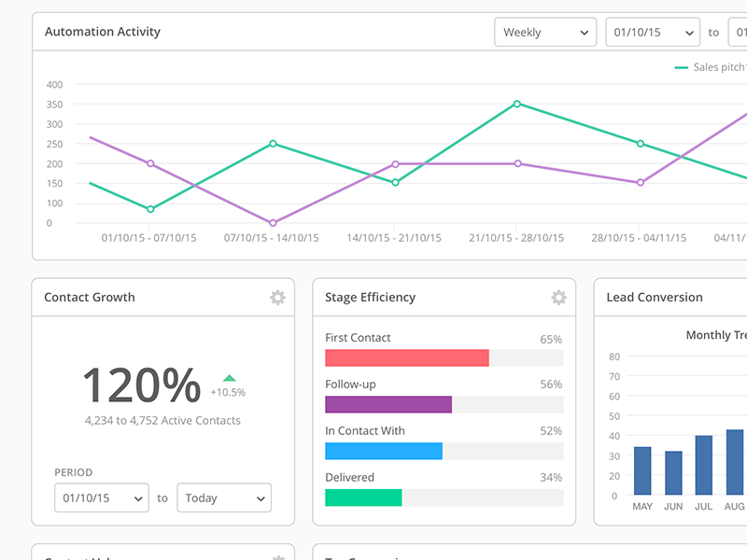Select green data point for 14/10/15 - 21/10/15

pos(395,182)
